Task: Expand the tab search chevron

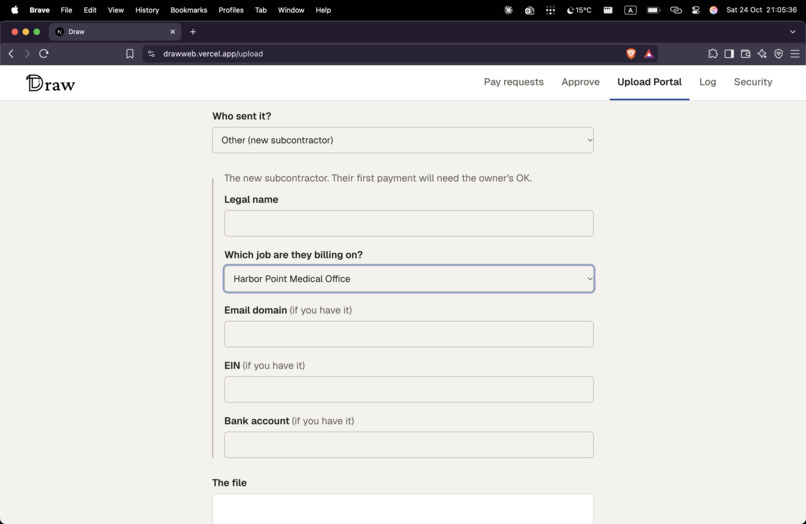Action: tap(793, 32)
